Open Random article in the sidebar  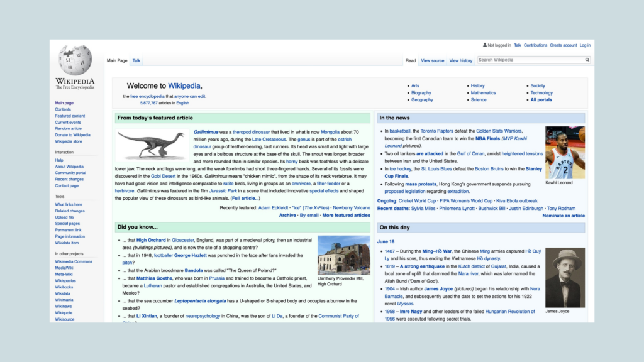(x=68, y=128)
